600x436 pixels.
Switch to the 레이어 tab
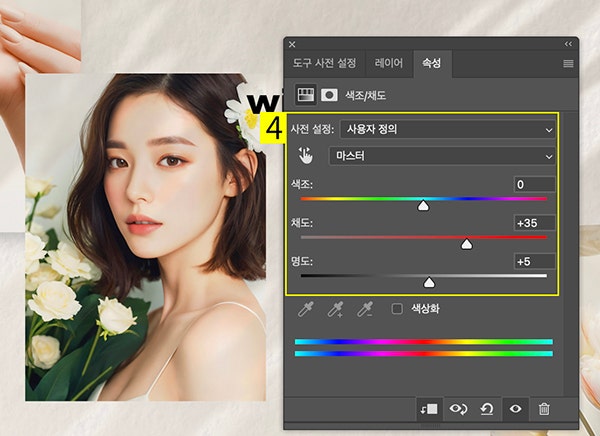coord(389,63)
